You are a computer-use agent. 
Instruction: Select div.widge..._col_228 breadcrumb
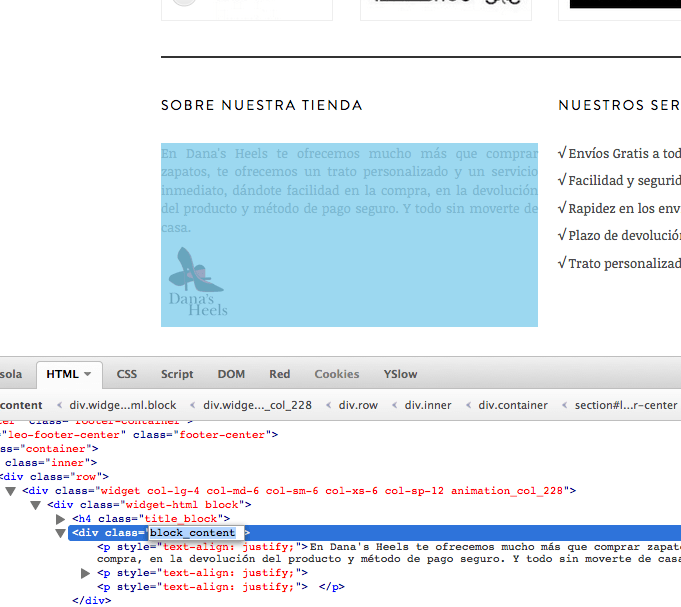(x=258, y=406)
